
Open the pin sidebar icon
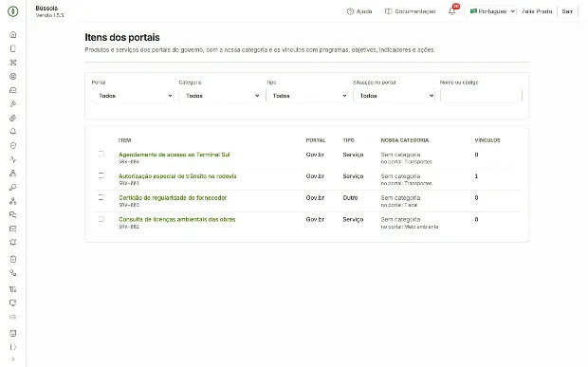click(x=12, y=187)
